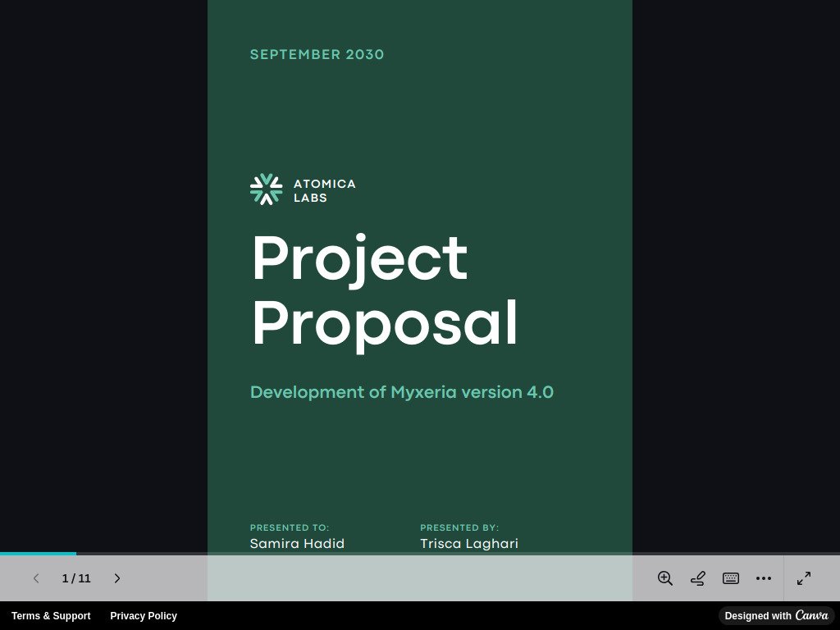
Task: Click the Canva logo on the badge
Action: [x=811, y=615]
